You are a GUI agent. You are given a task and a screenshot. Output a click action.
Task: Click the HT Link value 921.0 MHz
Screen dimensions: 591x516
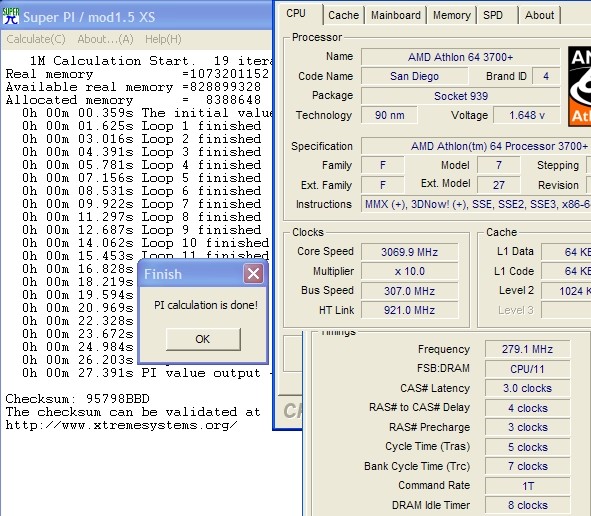[410, 310]
